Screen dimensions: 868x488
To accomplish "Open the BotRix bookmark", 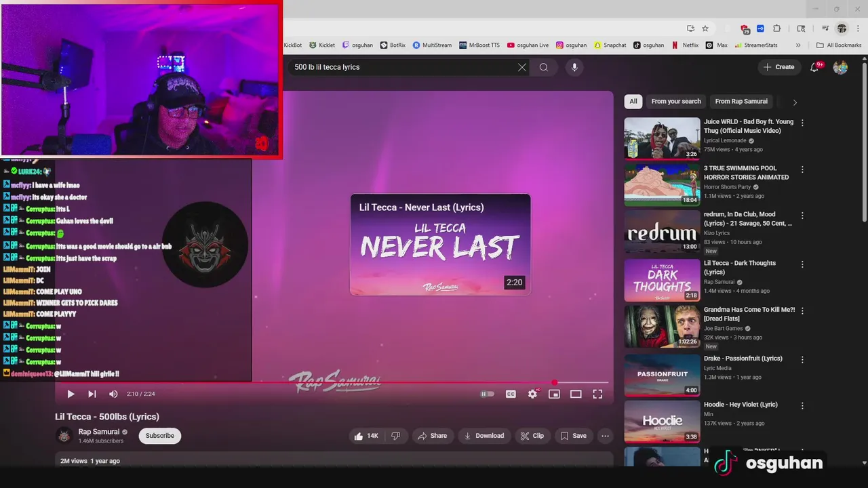I will pyautogui.click(x=393, y=45).
